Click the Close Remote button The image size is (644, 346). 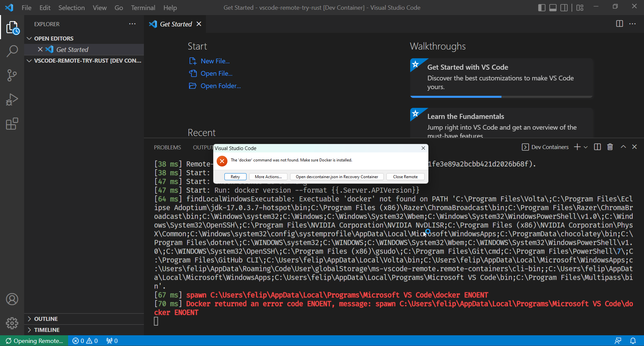pyautogui.click(x=405, y=177)
